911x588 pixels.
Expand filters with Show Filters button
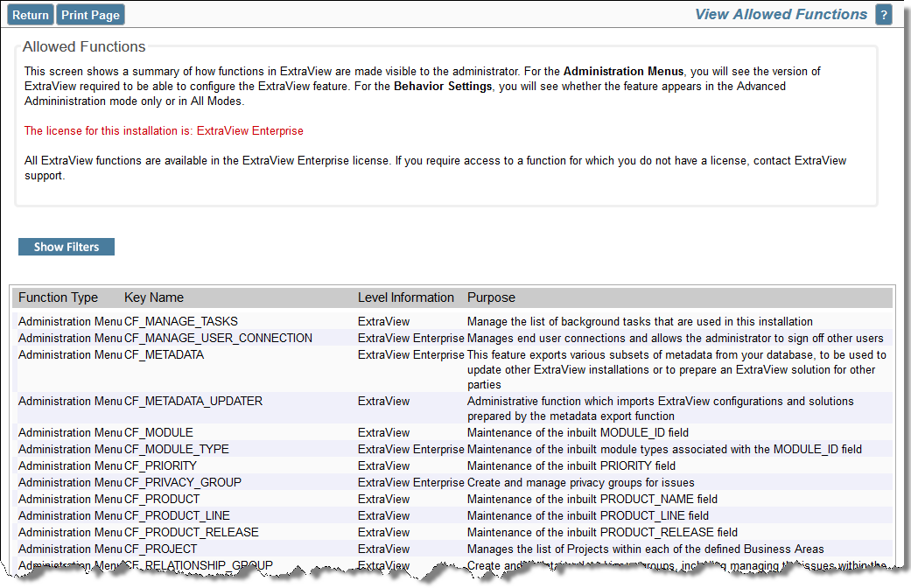pyautogui.click(x=67, y=247)
